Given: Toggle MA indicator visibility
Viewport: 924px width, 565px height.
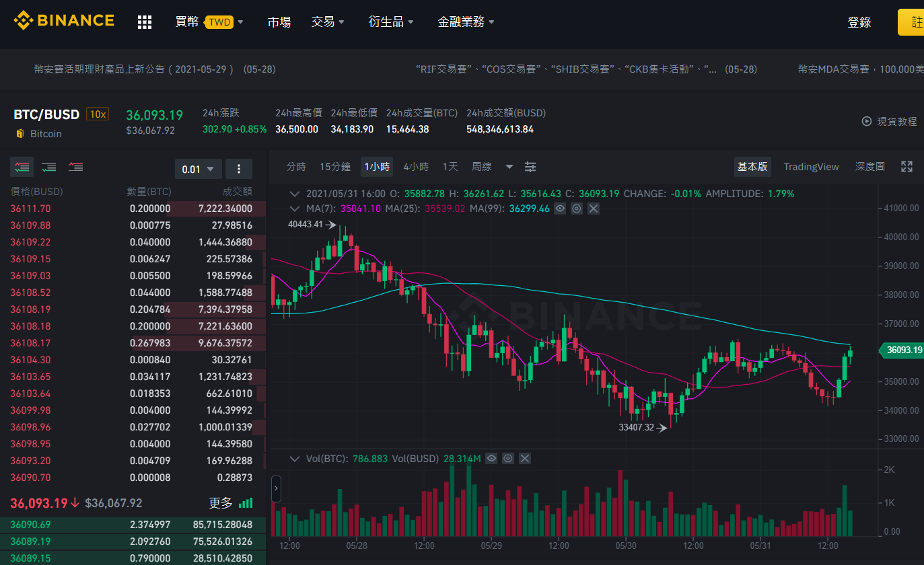Looking at the screenshot, I should [560, 209].
